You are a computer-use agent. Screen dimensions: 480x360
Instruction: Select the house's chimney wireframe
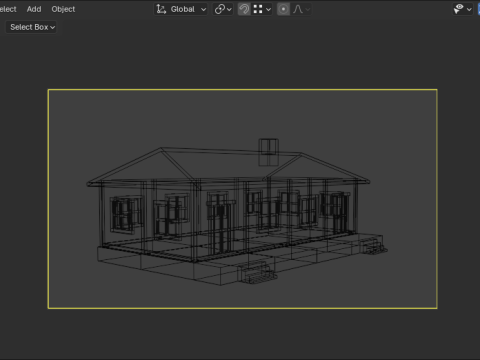click(268, 152)
